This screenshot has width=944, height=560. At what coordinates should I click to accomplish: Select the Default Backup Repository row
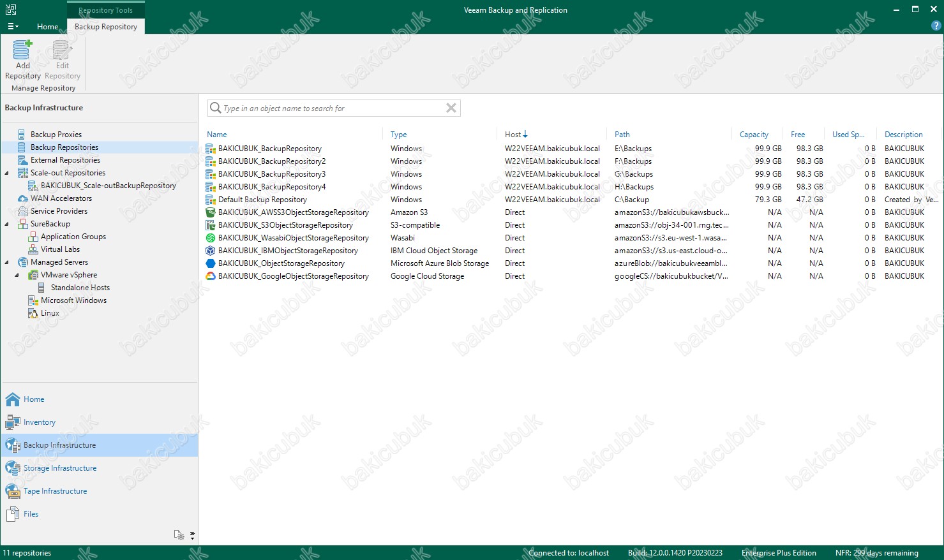573,200
